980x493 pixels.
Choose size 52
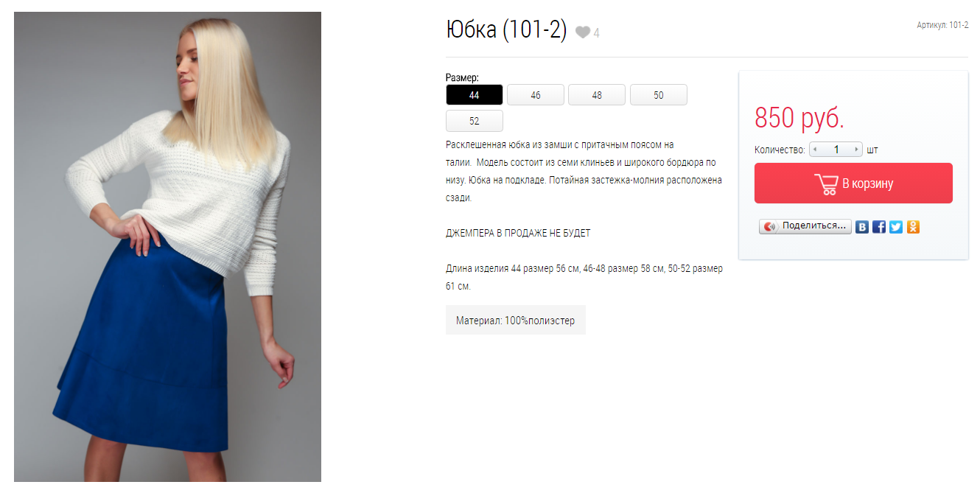(x=475, y=121)
